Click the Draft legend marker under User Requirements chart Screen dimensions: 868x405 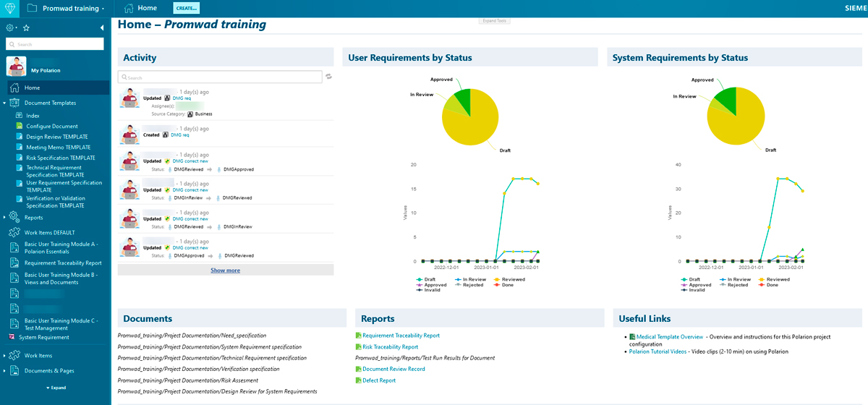pos(420,279)
